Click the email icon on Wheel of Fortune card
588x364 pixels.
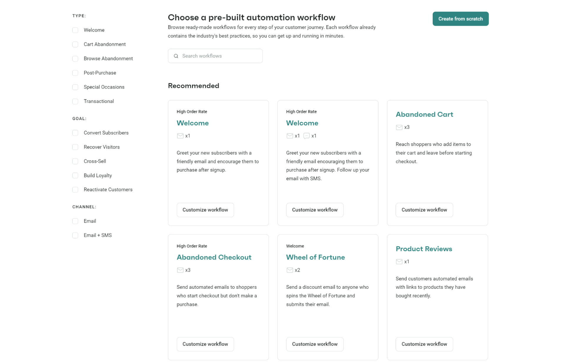[289, 270]
